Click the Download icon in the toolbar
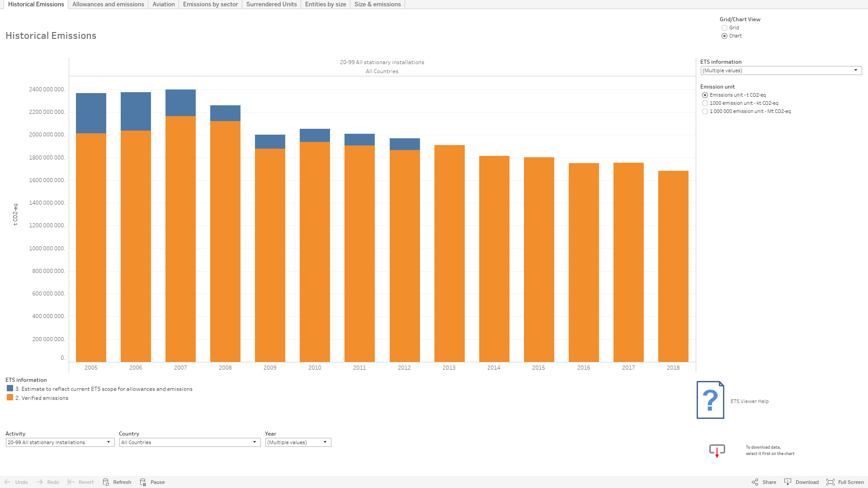The width and height of the screenshot is (868, 488). click(788, 482)
